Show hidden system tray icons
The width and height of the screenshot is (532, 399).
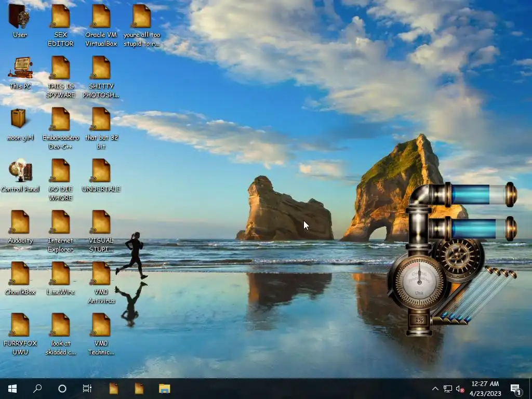[x=435, y=389]
